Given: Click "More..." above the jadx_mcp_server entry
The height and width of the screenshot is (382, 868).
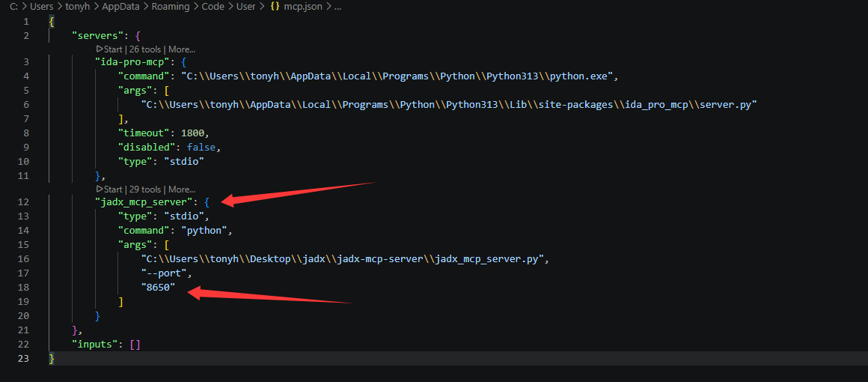Looking at the screenshot, I should (x=182, y=190).
